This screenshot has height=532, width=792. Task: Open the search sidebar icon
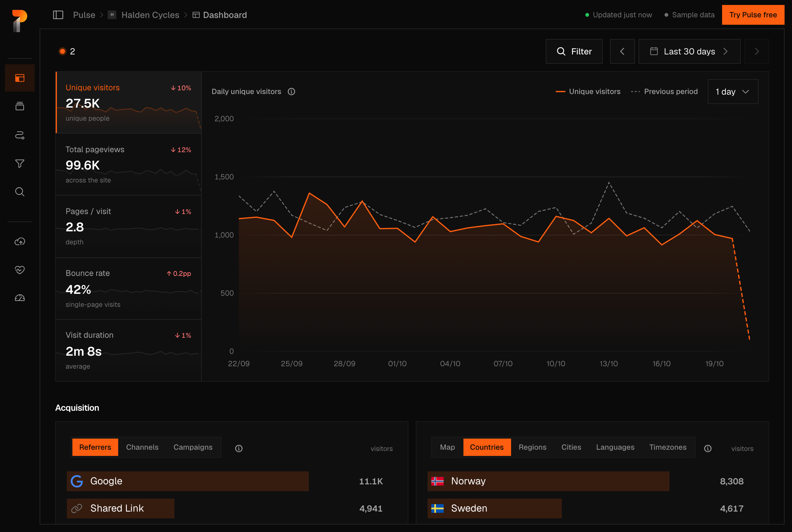(x=20, y=192)
